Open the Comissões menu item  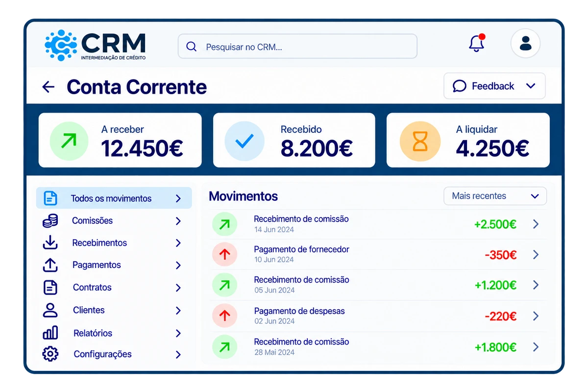(114, 220)
